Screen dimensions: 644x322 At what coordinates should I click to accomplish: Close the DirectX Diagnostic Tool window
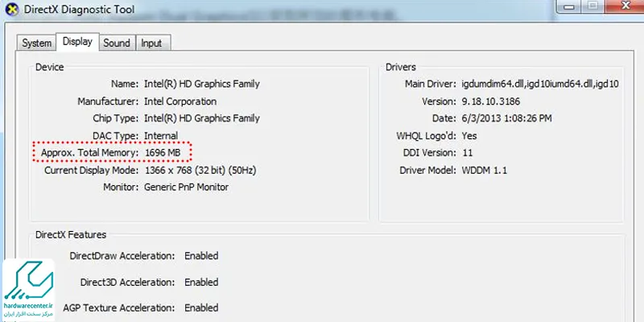pyautogui.click(x=625, y=6)
